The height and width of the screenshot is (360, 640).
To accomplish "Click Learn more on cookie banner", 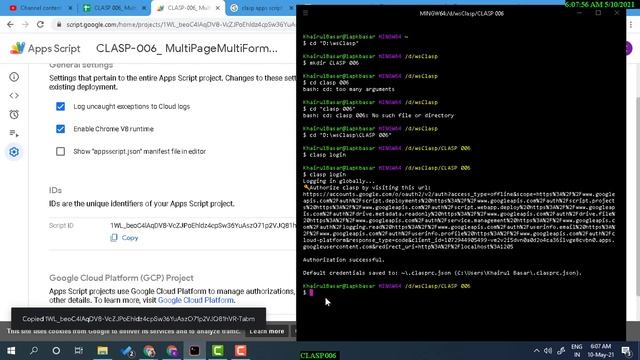I will [267, 331].
